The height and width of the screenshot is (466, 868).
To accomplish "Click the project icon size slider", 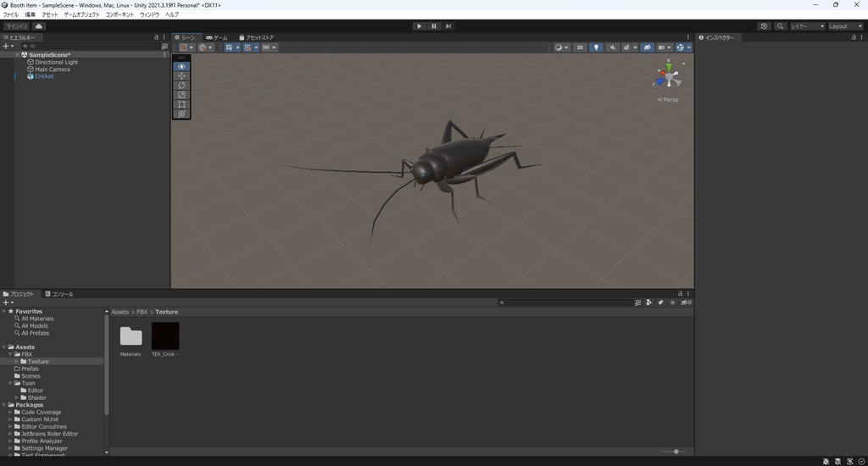I will (676, 452).
